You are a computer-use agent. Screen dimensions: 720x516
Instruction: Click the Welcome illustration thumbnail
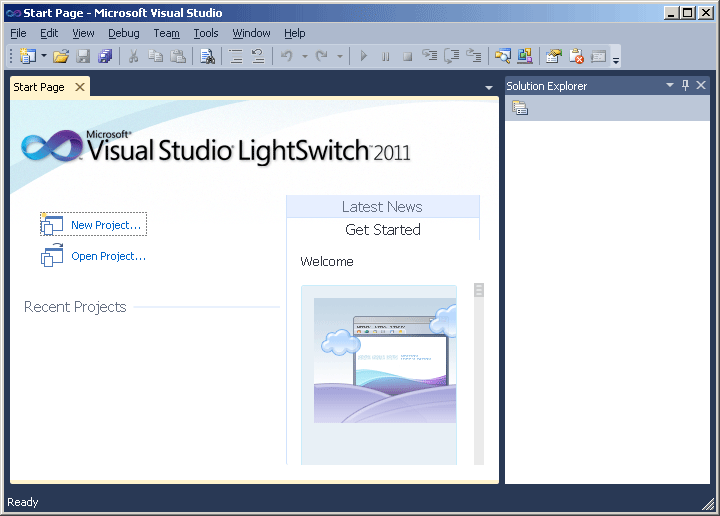click(385, 360)
